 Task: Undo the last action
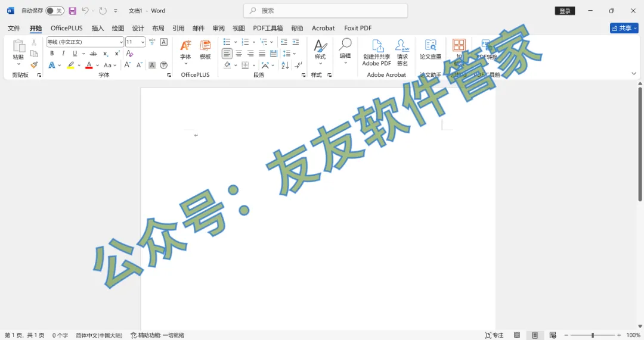85,11
